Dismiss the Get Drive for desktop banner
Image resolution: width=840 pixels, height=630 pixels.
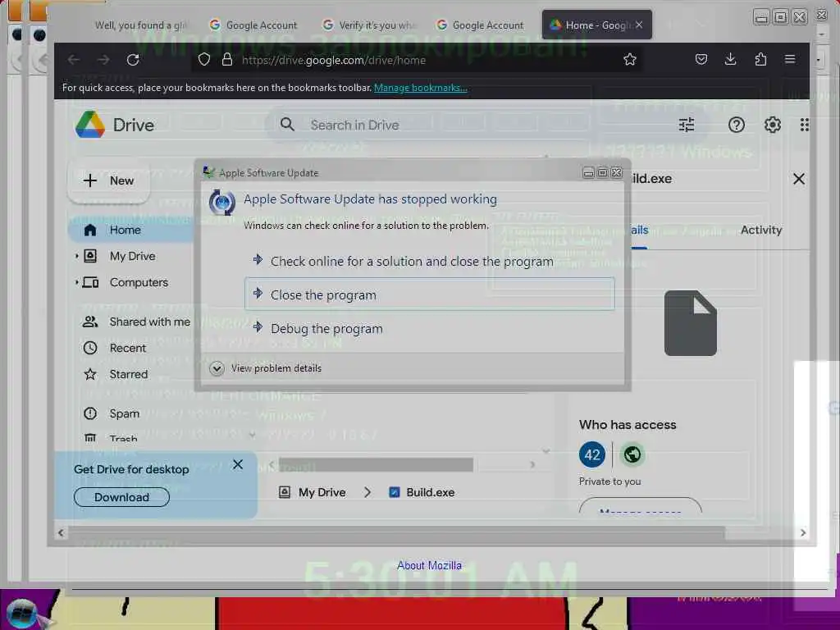pyautogui.click(x=238, y=464)
